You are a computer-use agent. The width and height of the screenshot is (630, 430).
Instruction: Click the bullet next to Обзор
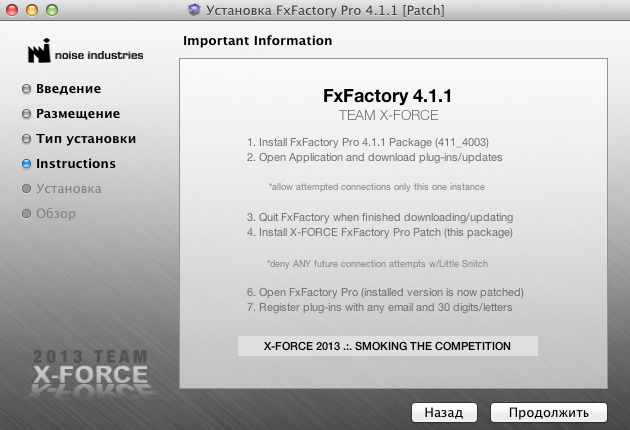[26, 213]
